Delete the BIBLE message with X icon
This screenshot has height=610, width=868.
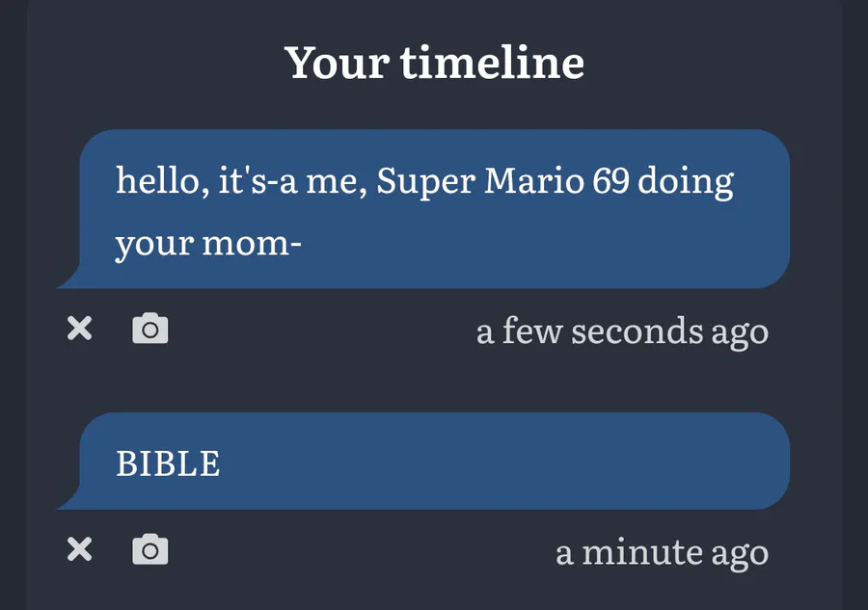pyautogui.click(x=80, y=549)
